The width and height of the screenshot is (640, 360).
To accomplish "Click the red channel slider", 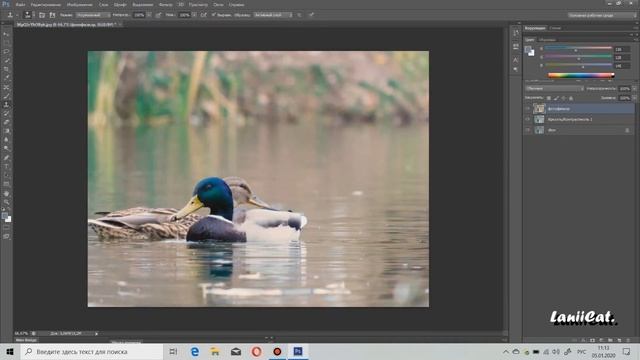I will 578,49.
